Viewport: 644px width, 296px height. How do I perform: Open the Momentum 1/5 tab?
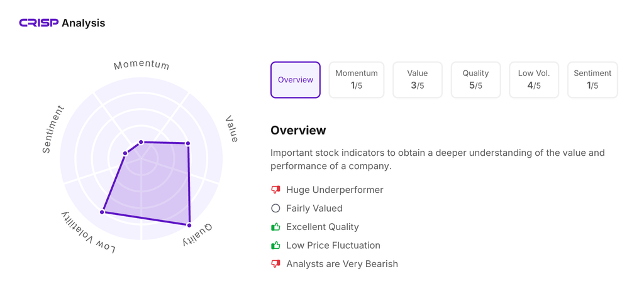point(357,80)
